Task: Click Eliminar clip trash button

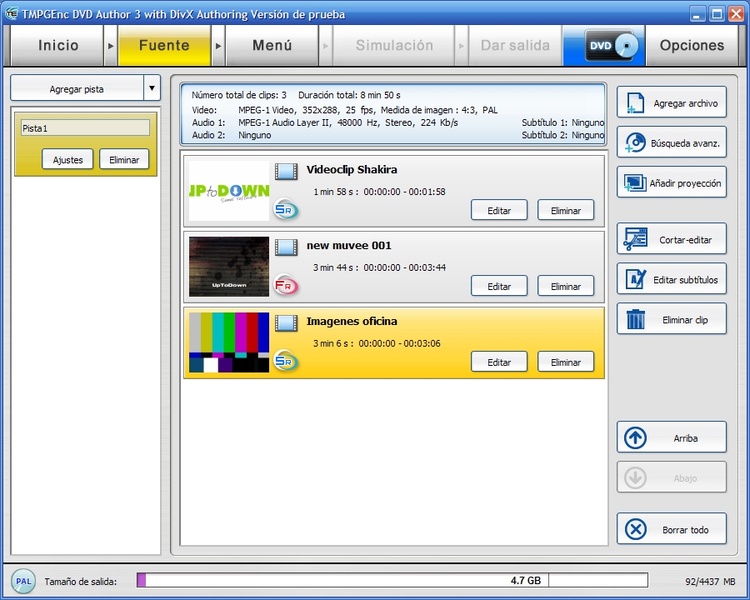Action: (x=672, y=319)
